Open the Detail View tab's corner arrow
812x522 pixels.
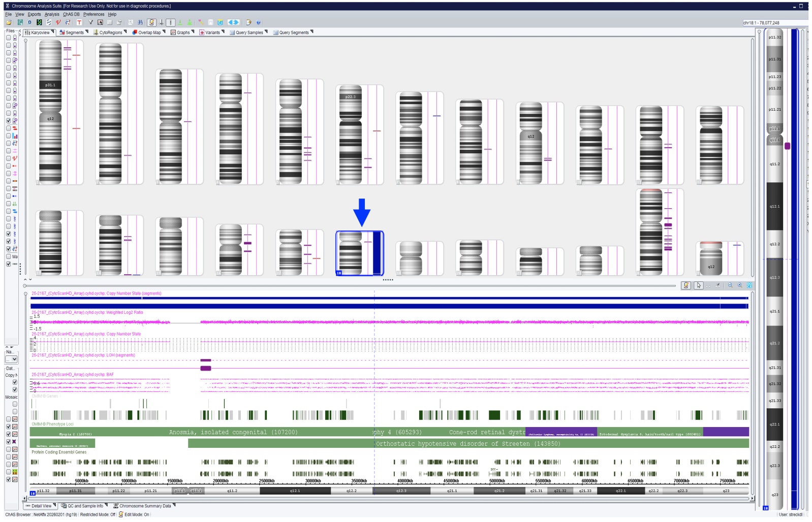54,505
